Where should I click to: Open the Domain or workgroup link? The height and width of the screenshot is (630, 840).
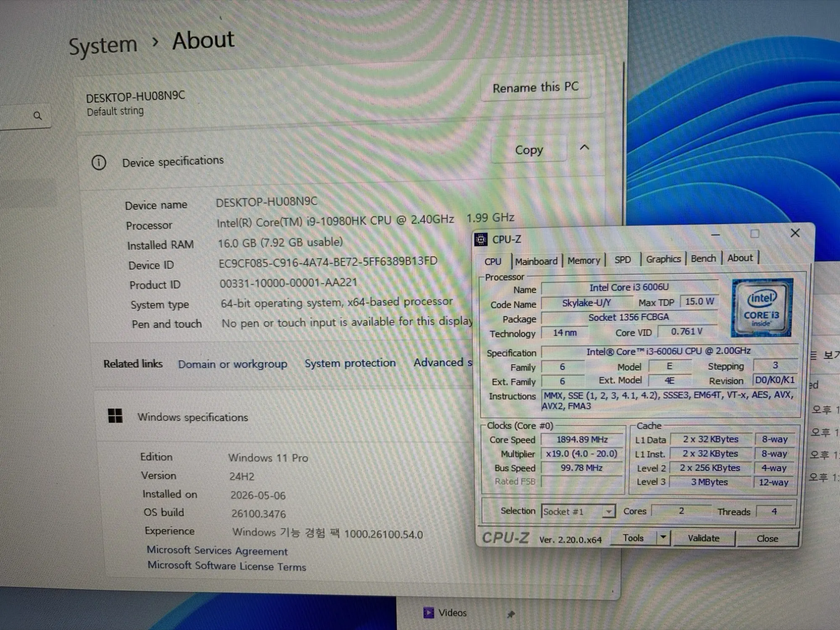233,364
